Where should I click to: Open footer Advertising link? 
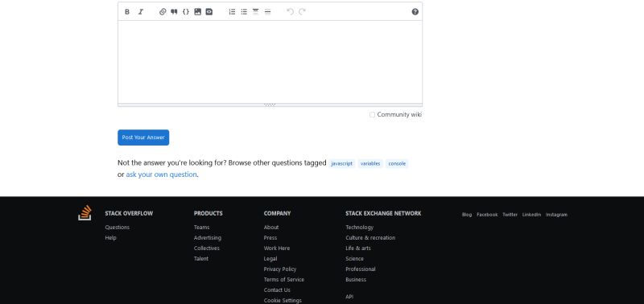pos(208,238)
